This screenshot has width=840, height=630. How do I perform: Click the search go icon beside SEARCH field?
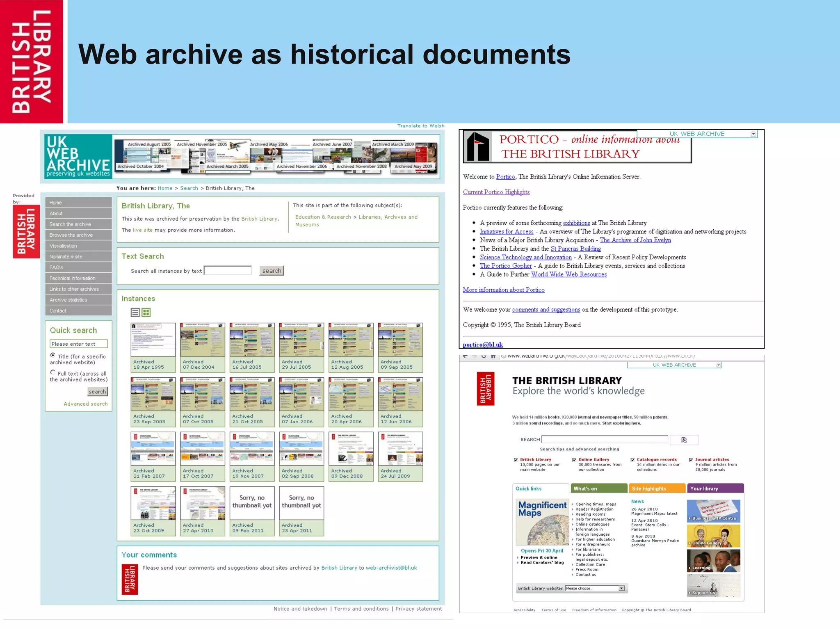(684, 440)
